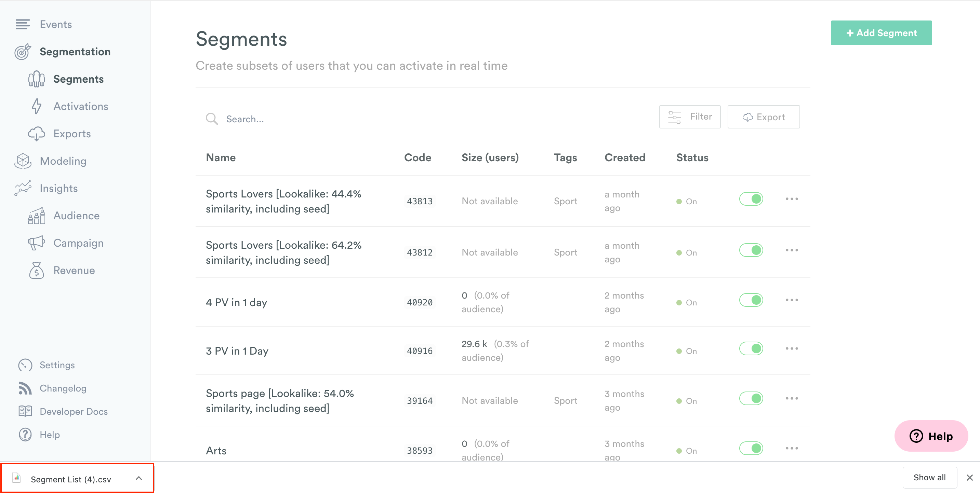
Task: Click the Changelog RSS feed icon
Action: click(x=25, y=388)
